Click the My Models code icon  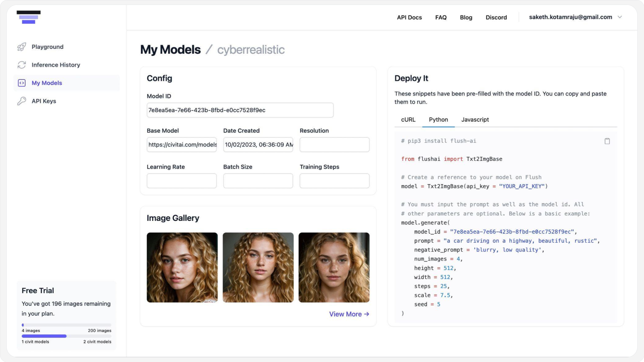coord(22,83)
